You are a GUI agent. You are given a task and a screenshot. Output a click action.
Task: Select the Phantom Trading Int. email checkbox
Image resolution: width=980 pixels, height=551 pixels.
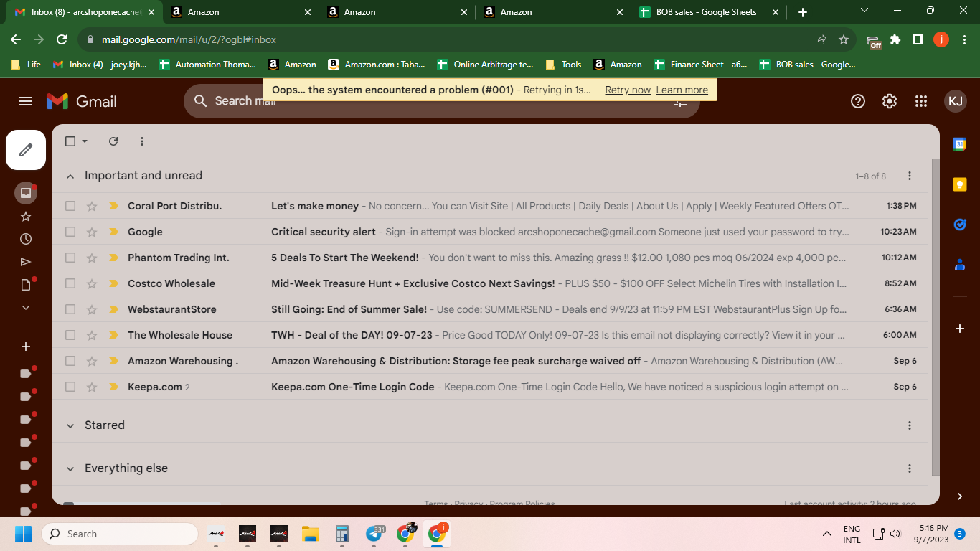coord(70,258)
